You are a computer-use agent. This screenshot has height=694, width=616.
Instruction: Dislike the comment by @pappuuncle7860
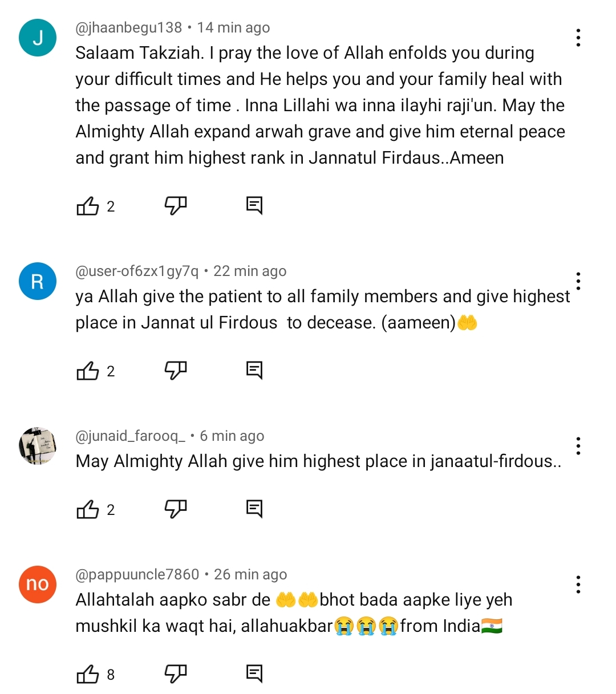176,674
